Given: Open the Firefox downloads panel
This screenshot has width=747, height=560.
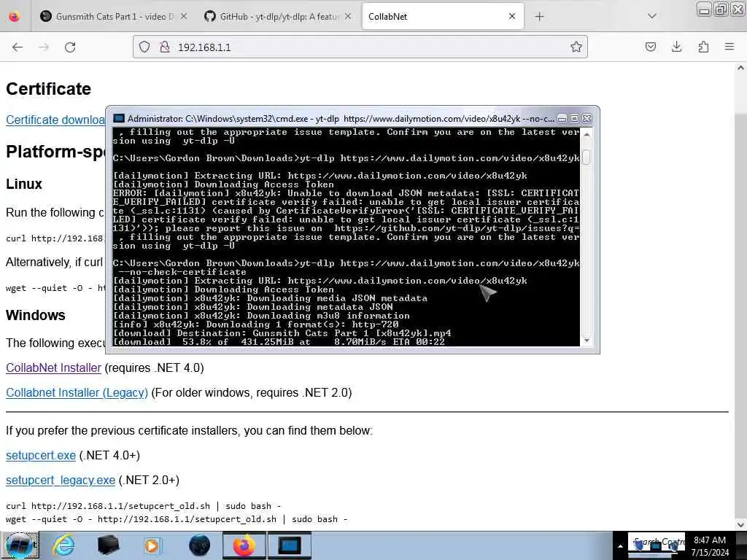Looking at the screenshot, I should click(x=676, y=47).
